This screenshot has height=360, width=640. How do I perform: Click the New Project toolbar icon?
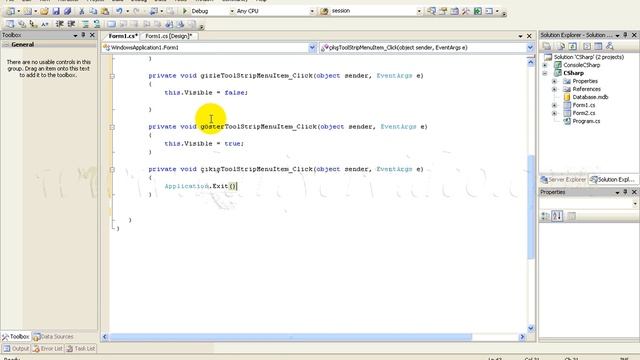[11, 11]
